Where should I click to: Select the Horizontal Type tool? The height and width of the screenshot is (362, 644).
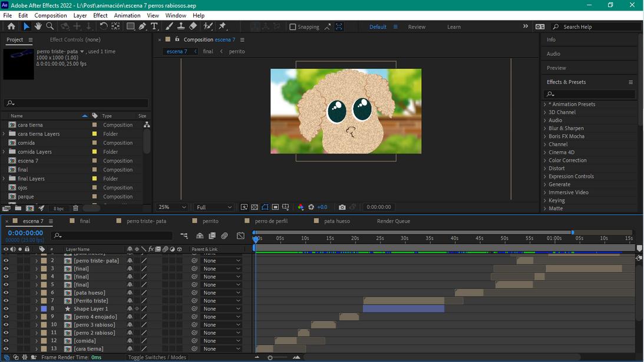(154, 26)
